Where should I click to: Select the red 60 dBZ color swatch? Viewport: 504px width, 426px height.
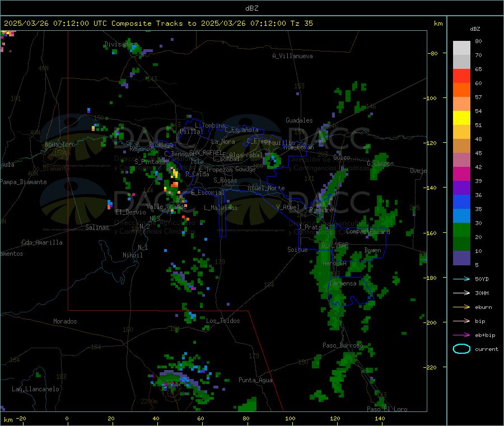[x=461, y=76]
